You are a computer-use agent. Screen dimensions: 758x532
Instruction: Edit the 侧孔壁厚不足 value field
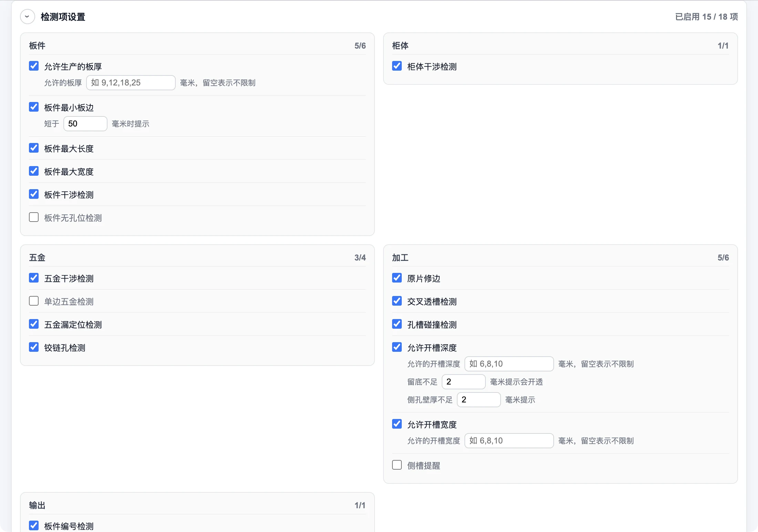coord(479,400)
